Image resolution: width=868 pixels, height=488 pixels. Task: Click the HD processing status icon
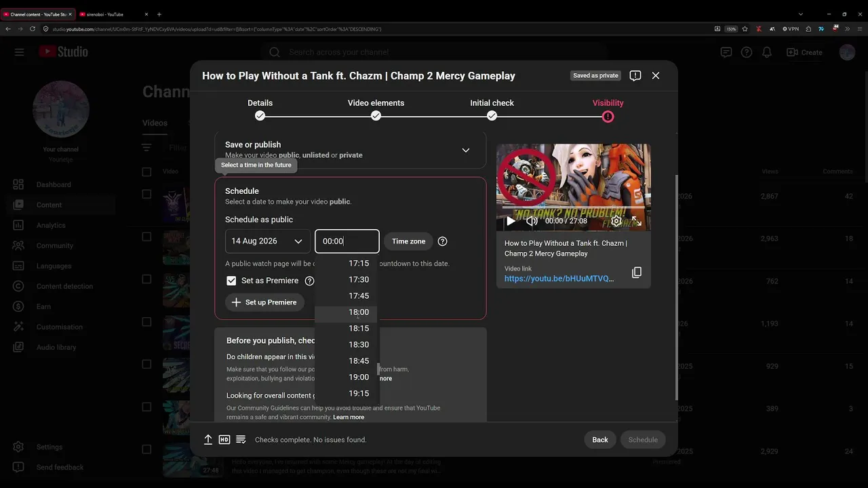click(224, 440)
